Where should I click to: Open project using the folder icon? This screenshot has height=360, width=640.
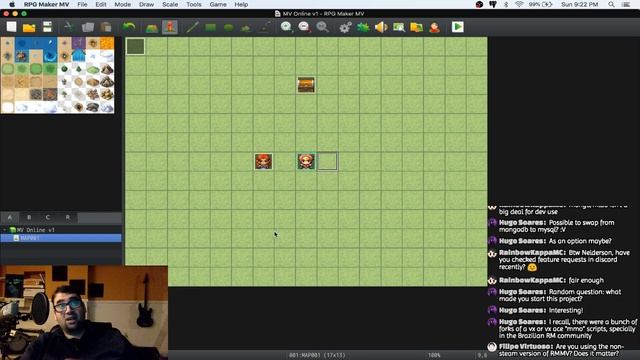tap(29, 27)
